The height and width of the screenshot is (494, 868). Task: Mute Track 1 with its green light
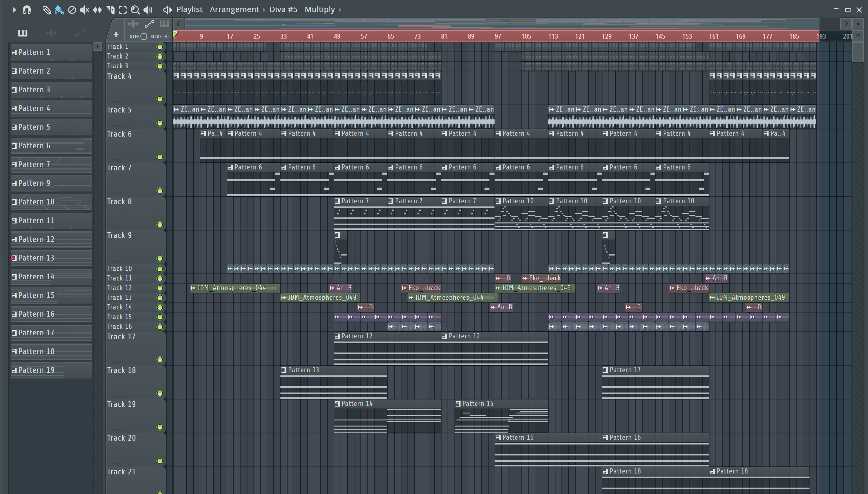(x=160, y=47)
